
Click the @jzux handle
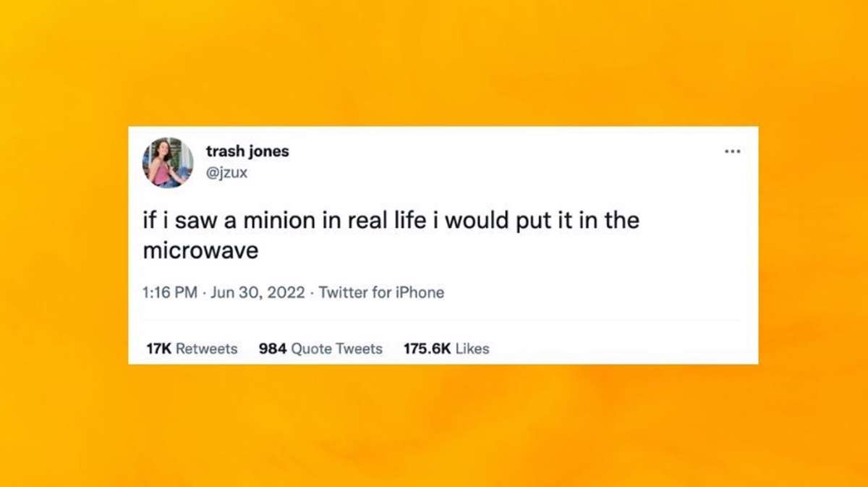tap(226, 173)
